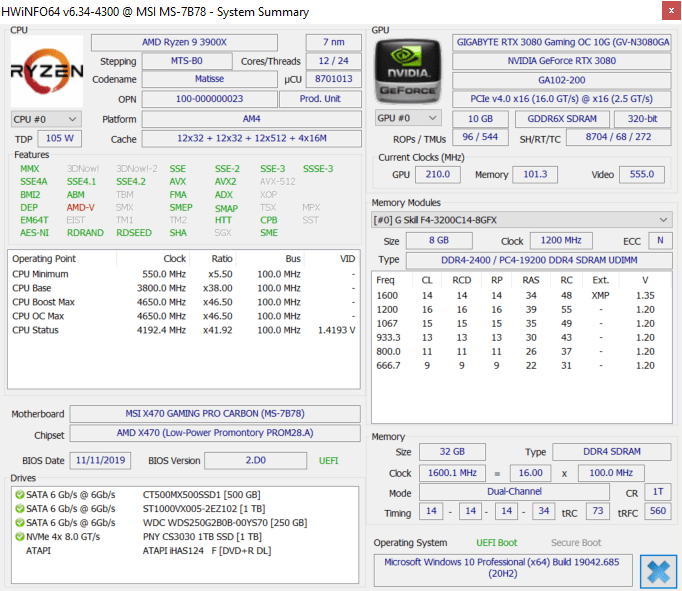
Task: Click the memory clock 1600.1 MHz field
Action: (452, 473)
